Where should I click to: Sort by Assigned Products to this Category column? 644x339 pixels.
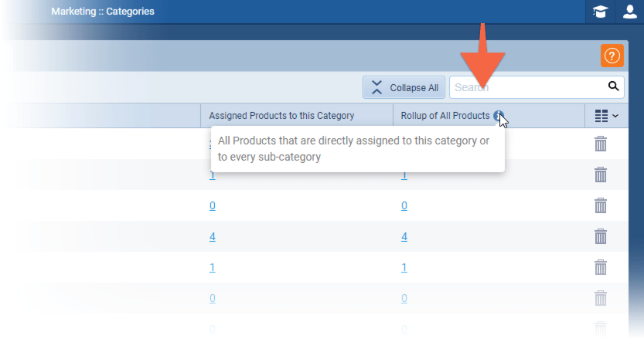[x=281, y=116]
